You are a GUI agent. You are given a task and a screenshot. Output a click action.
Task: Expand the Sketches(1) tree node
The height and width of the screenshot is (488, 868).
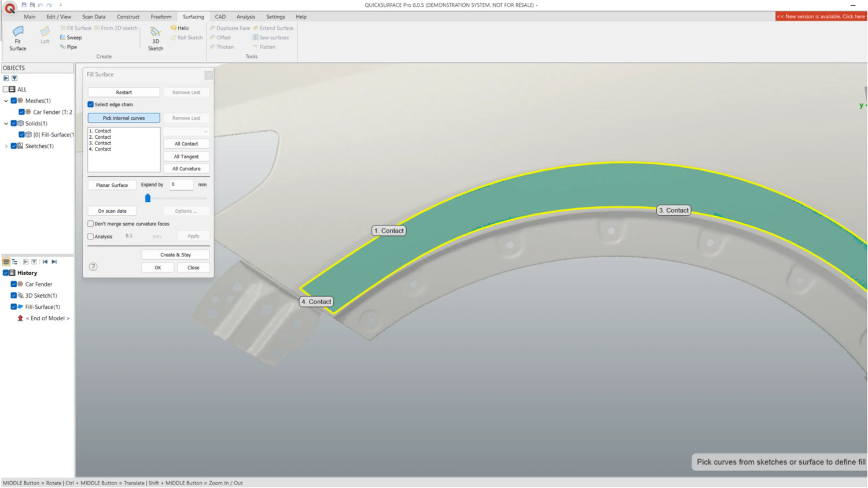(x=6, y=146)
